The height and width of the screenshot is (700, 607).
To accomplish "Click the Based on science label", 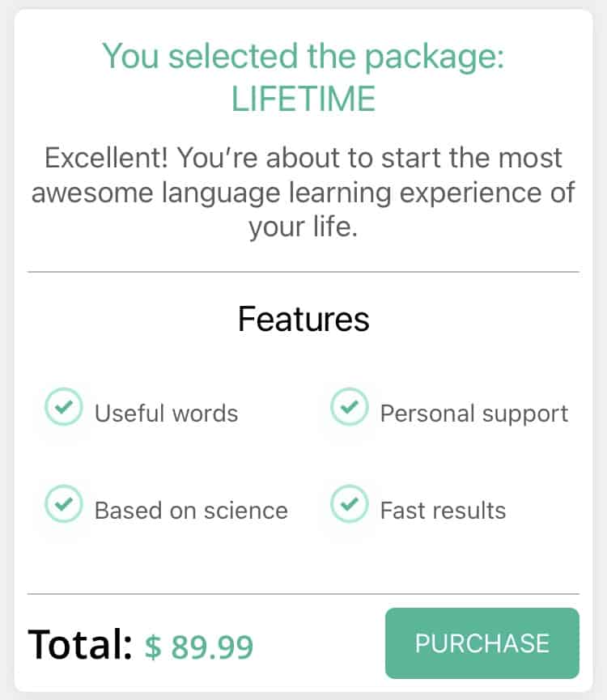I will point(191,511).
